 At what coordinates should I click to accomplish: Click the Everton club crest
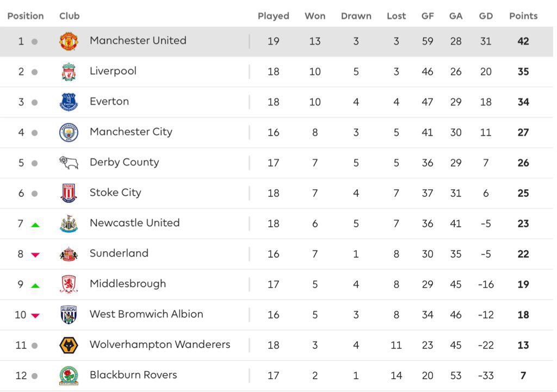click(69, 102)
